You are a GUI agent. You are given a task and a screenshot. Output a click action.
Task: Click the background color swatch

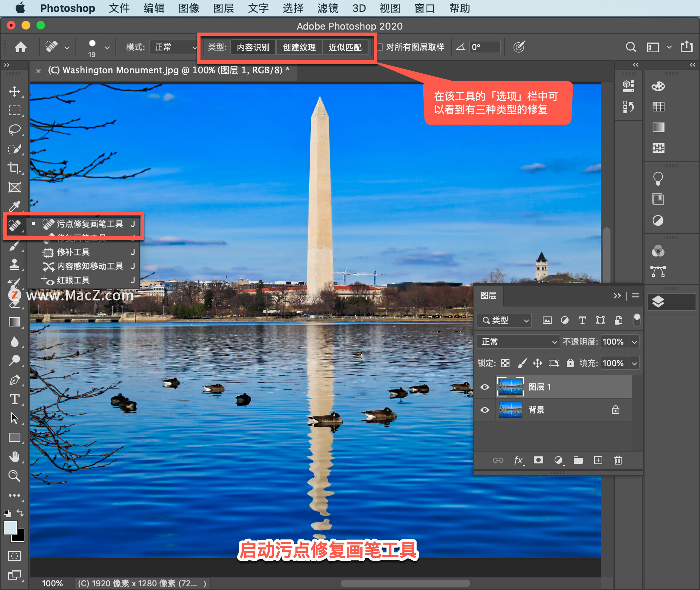click(x=20, y=538)
